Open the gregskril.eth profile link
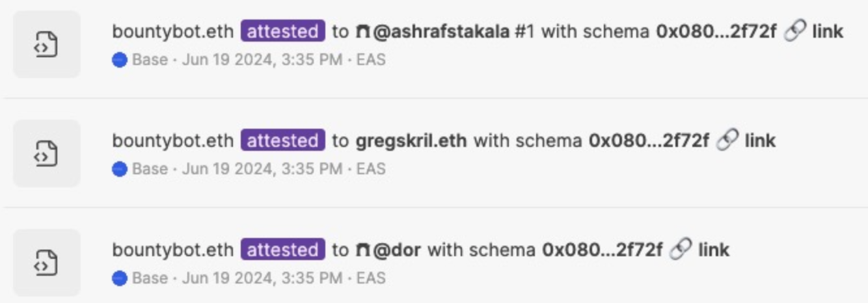The width and height of the screenshot is (868, 303). point(411,140)
